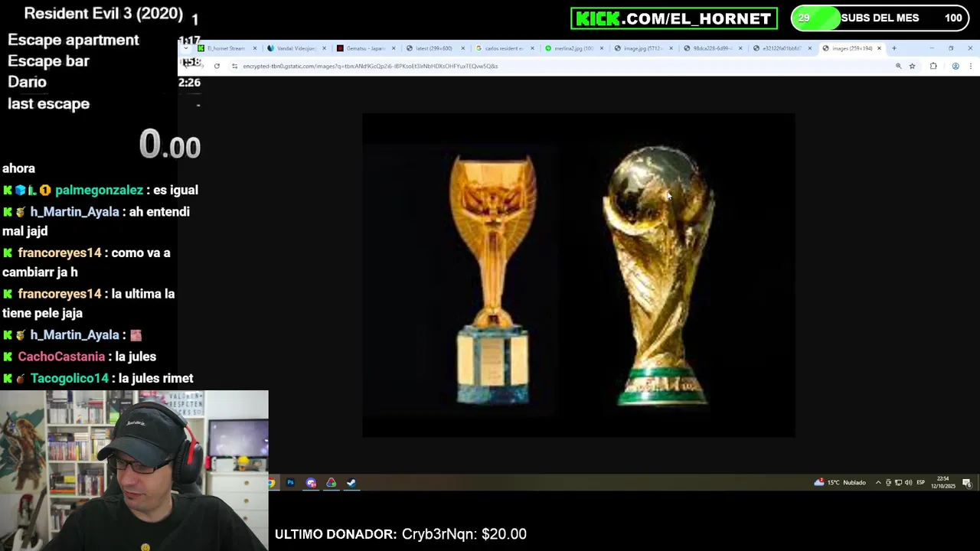Click the Resident Evil 3 (2020) title

click(x=103, y=14)
